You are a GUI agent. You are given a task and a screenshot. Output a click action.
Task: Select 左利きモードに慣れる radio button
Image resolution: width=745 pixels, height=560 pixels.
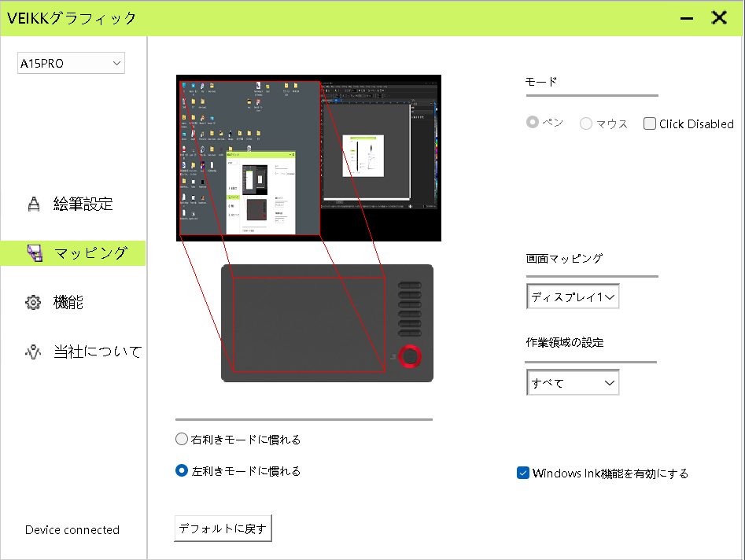pos(182,471)
